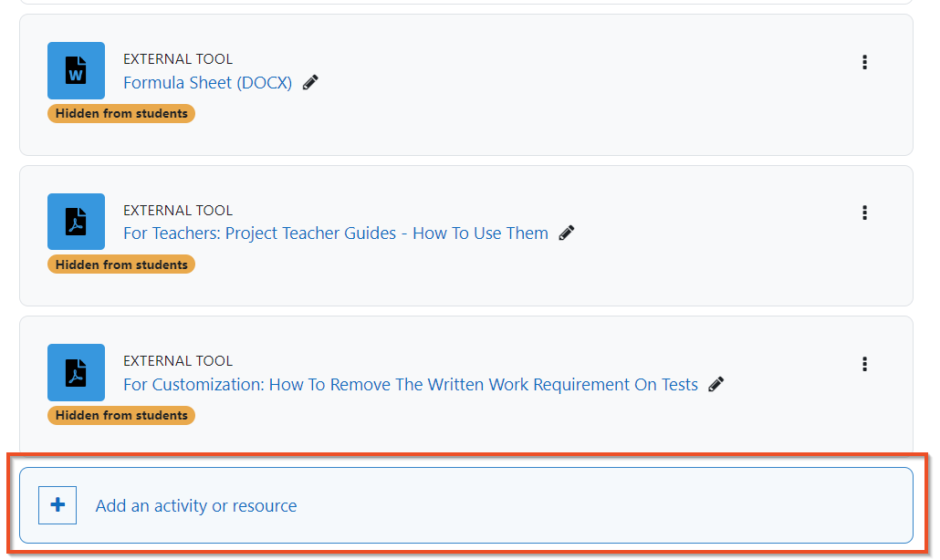
Task: Open the Formula Sheet (DOCX) link
Action: [207, 83]
